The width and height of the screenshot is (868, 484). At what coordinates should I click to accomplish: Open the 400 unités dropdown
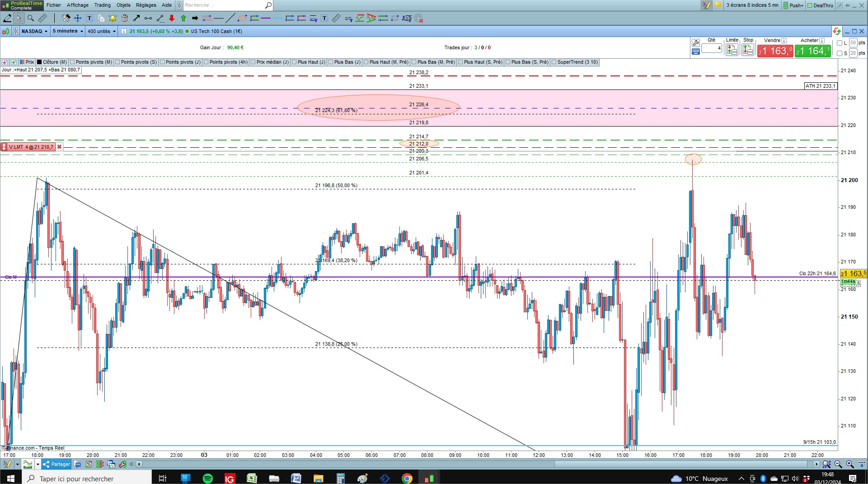[102, 31]
